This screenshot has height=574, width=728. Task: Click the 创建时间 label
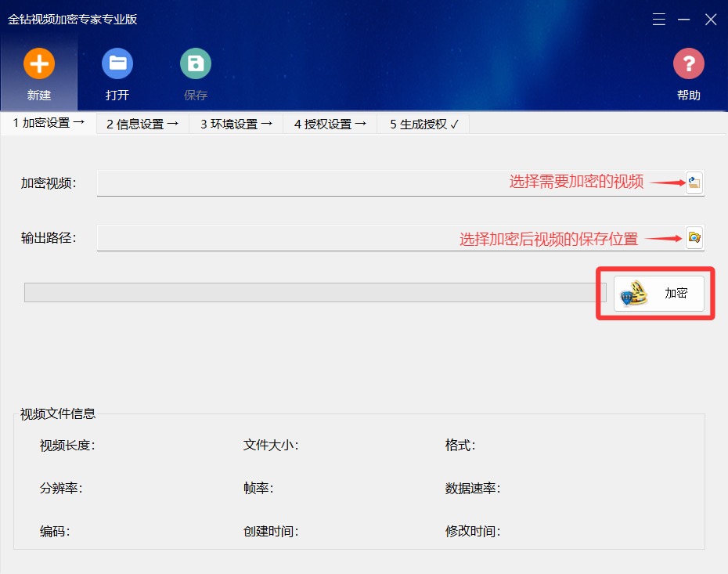tap(271, 531)
